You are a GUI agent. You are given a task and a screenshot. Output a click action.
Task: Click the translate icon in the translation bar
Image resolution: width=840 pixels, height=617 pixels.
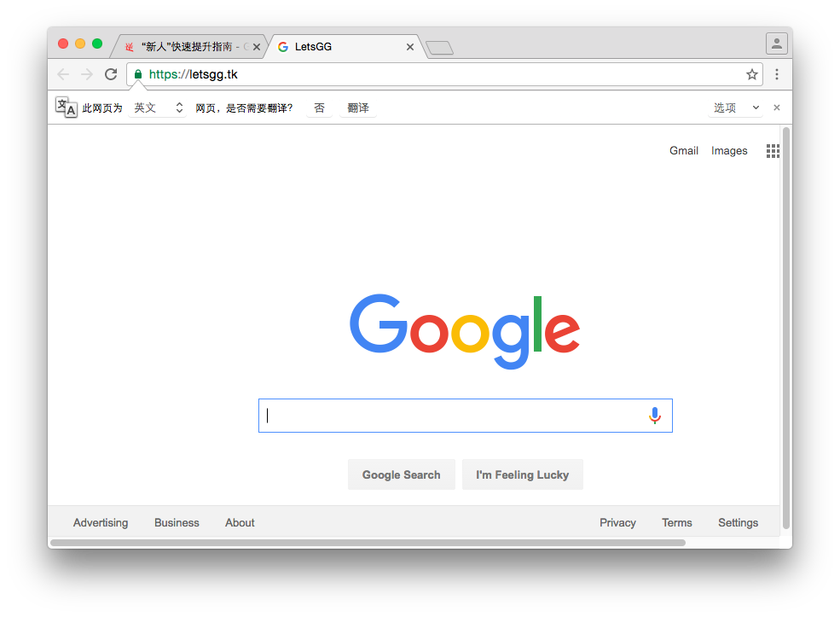[x=67, y=108]
